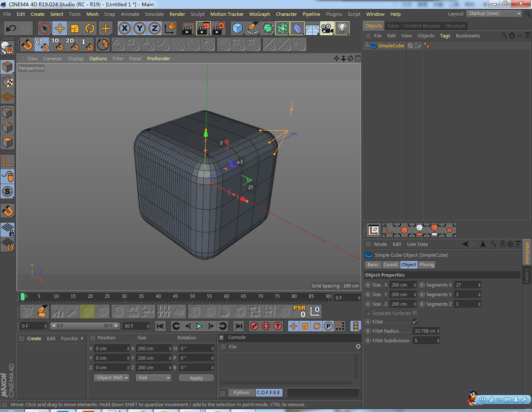
Task: Open the Layout dropdown showing Startup (User)
Action: (x=494, y=13)
